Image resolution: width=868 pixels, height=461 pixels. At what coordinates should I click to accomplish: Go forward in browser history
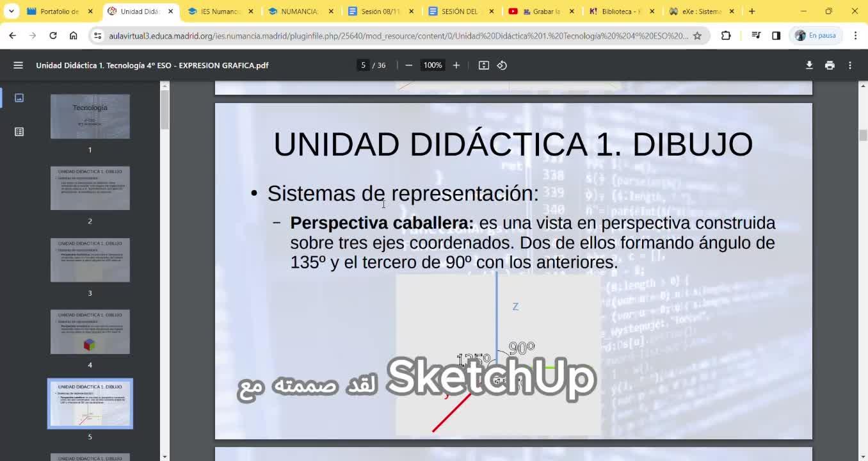click(33, 36)
